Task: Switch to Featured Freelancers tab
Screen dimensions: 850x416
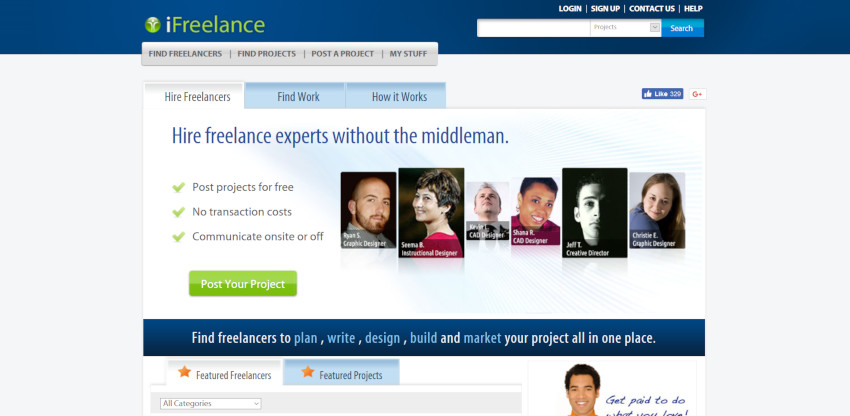Action: point(224,373)
